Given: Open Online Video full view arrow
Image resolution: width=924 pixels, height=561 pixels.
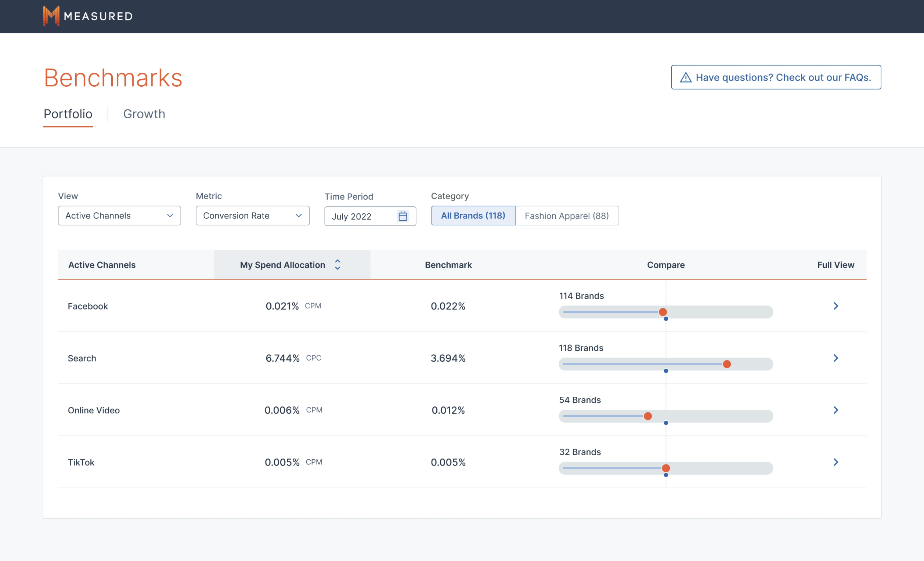Looking at the screenshot, I should 835,410.
